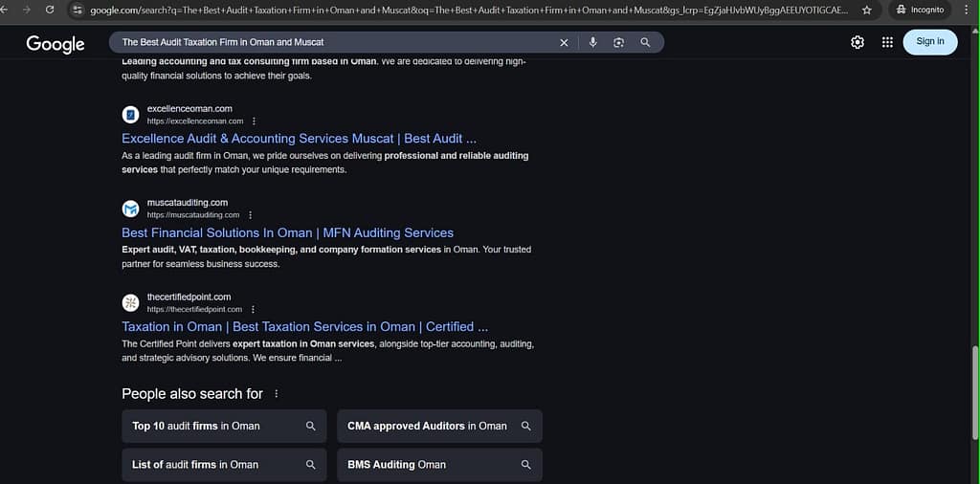Open site information icon in address bar
Screen dimensions: 980x484
tap(78, 10)
